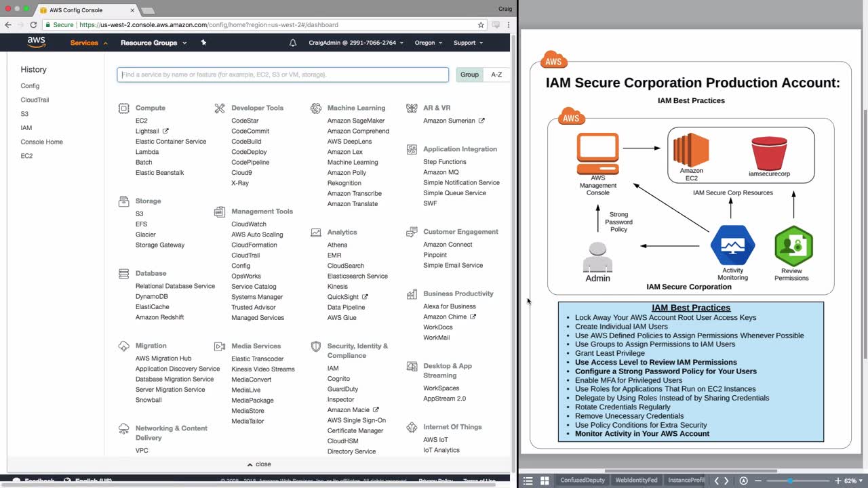Click the AWS logo in the navigation bar
Screen dimensions: 868x488
pos(37,43)
